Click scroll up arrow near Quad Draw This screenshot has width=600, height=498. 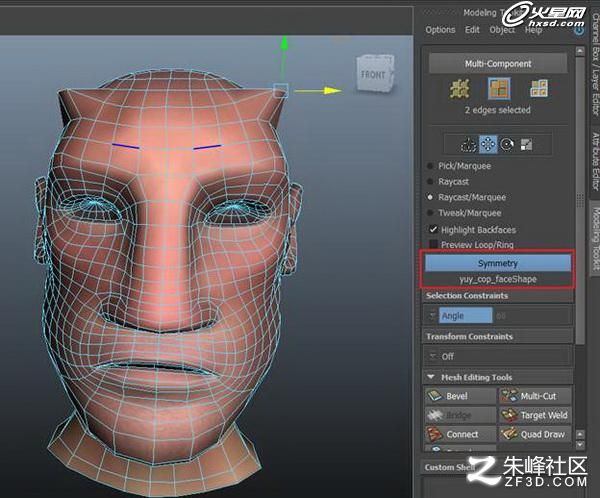pyautogui.click(x=580, y=434)
